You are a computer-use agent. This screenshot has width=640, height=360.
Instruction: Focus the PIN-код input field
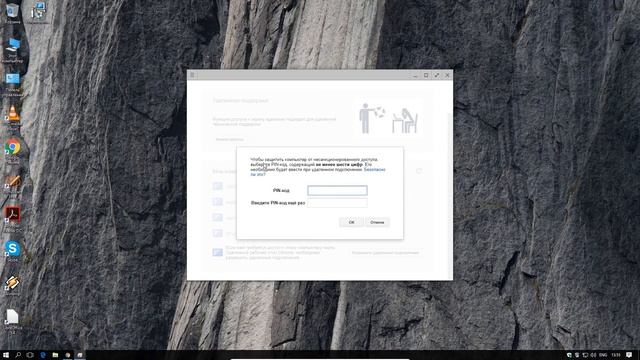337,190
